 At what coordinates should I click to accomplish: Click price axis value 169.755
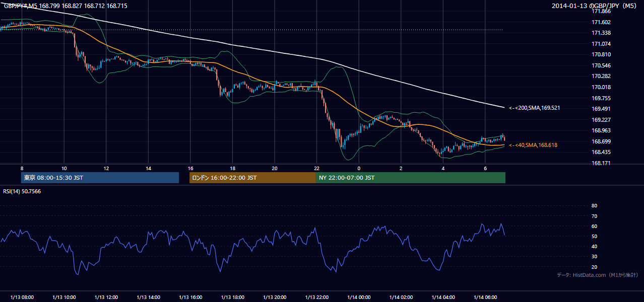point(601,98)
